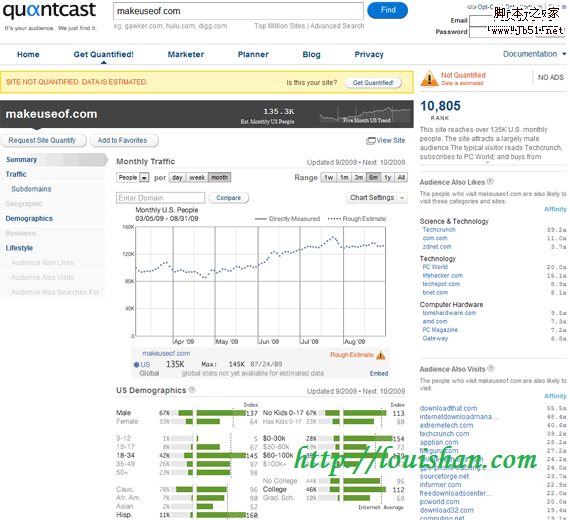Click the blue US legend dot
Viewport: 570px width, 520px height.
137,365
